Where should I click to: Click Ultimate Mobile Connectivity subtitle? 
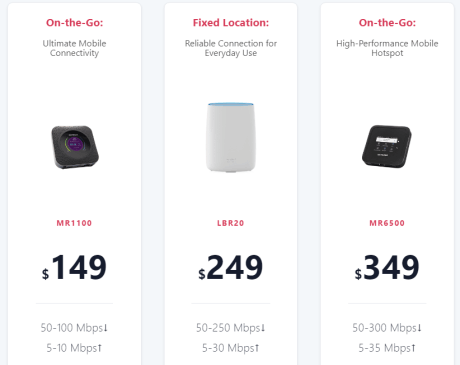click(74, 48)
